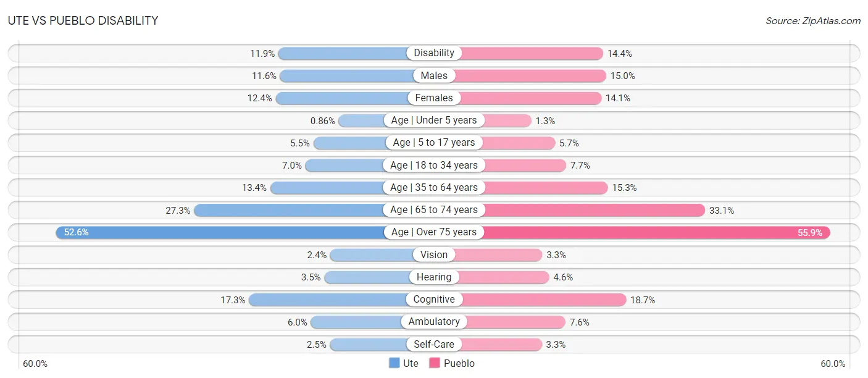Click the Self-Care category label
This screenshot has width=868, height=378.
click(434, 344)
